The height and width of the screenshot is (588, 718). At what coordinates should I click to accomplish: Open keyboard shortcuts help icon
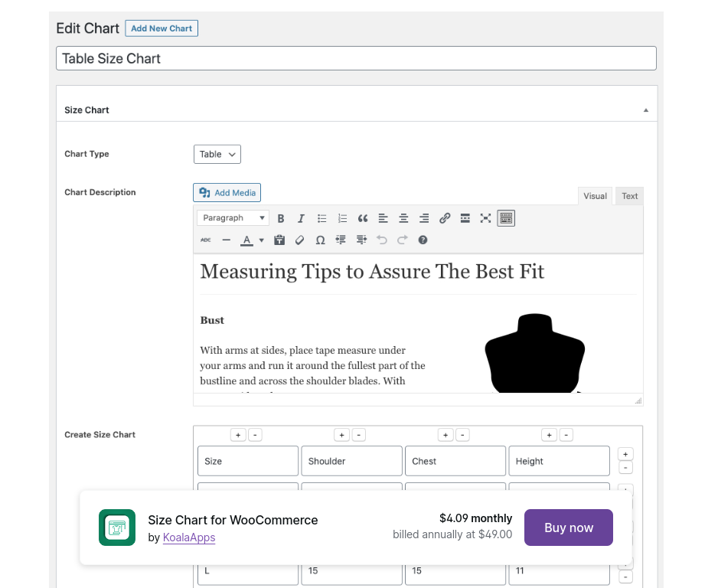tap(423, 240)
